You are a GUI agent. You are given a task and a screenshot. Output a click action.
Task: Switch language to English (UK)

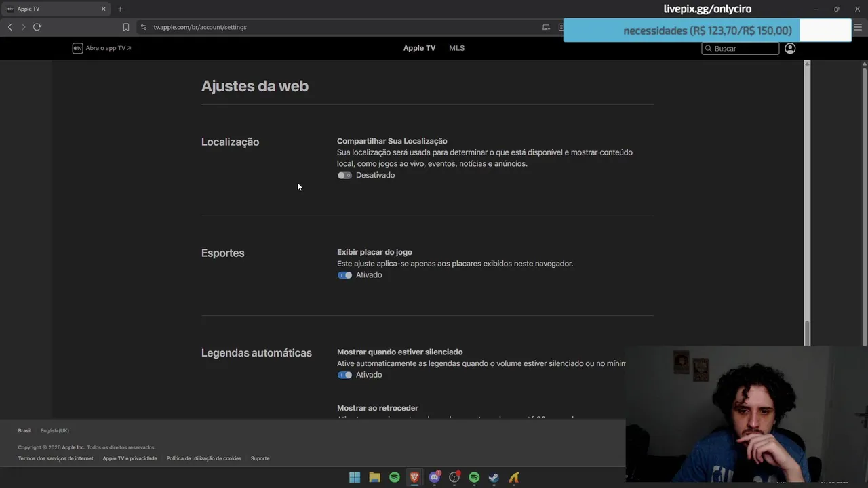click(x=54, y=430)
